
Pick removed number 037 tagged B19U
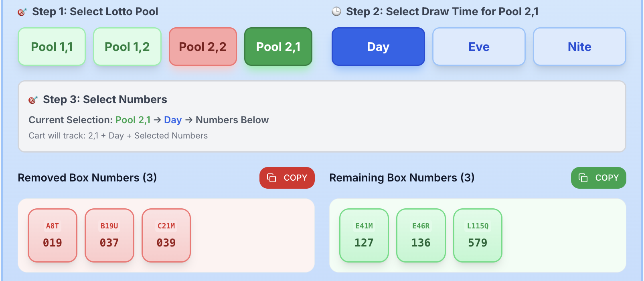(109, 235)
